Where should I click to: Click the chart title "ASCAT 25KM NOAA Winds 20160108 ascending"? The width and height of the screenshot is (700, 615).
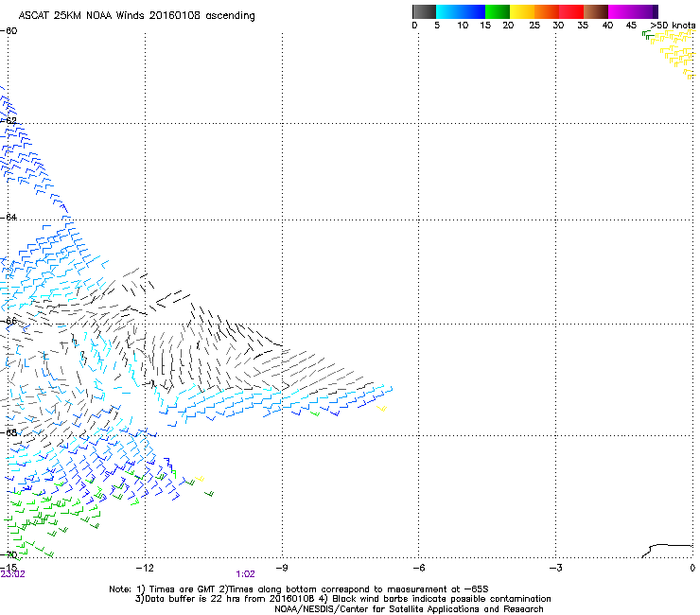[136, 16]
